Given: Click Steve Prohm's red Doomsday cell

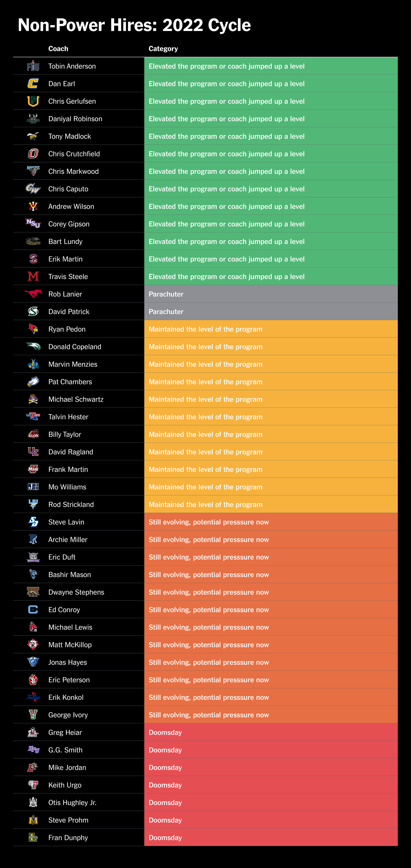Looking at the screenshot, I should [x=271, y=820].
